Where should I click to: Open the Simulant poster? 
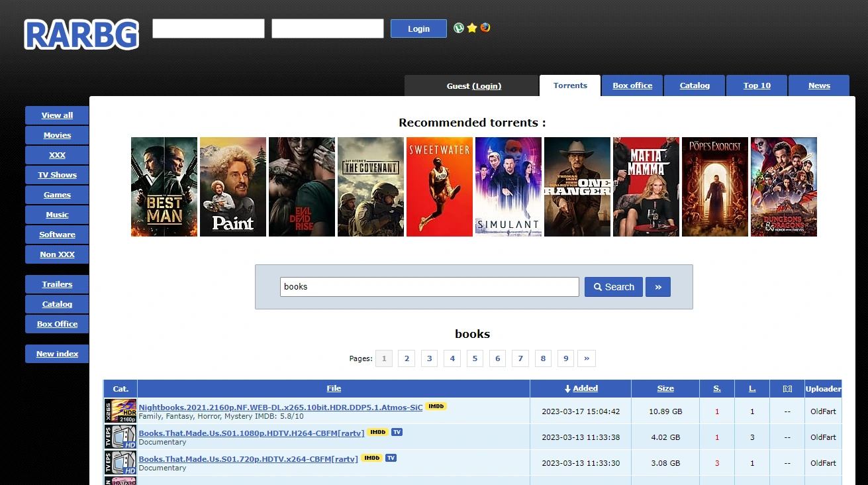tap(508, 187)
